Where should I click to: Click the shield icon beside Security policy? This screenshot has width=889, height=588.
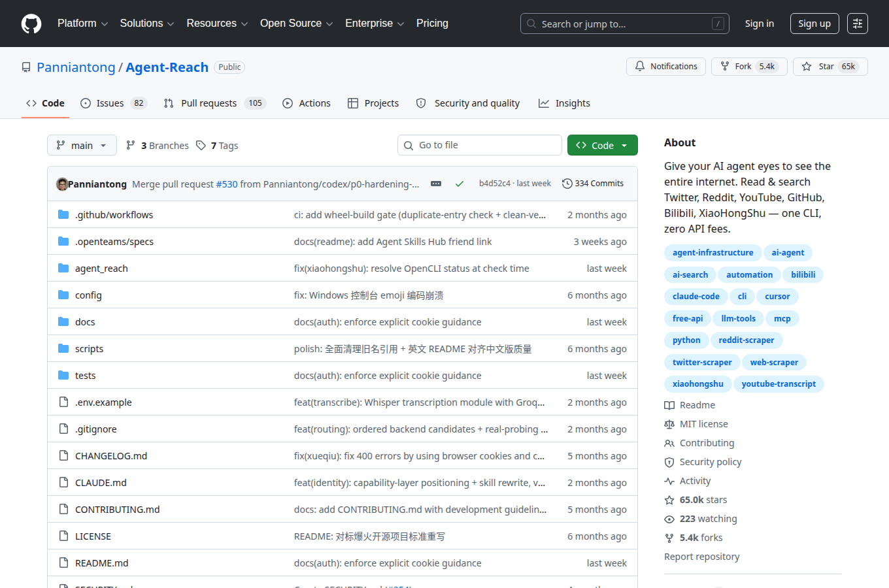[x=669, y=462]
